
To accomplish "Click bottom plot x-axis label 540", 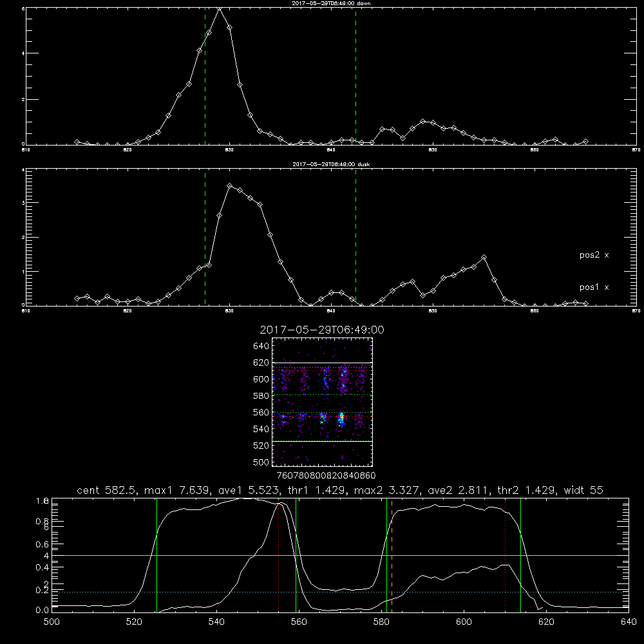I will click(x=216, y=622).
